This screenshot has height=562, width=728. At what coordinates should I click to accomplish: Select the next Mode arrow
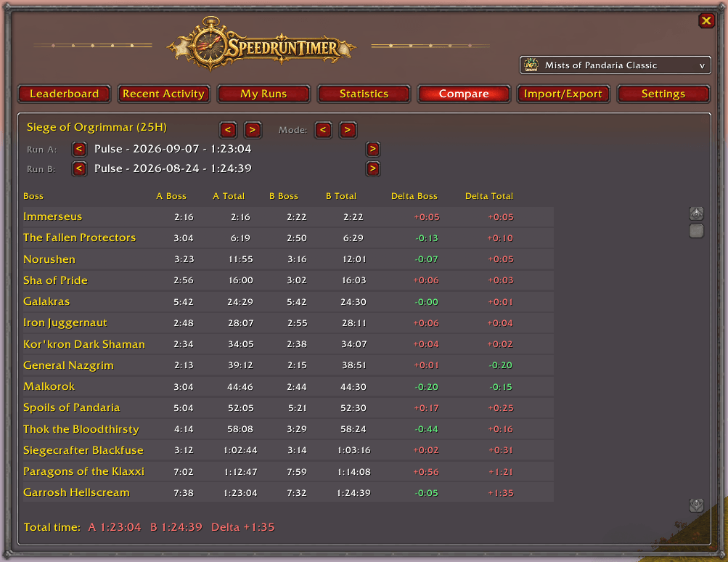click(x=347, y=130)
